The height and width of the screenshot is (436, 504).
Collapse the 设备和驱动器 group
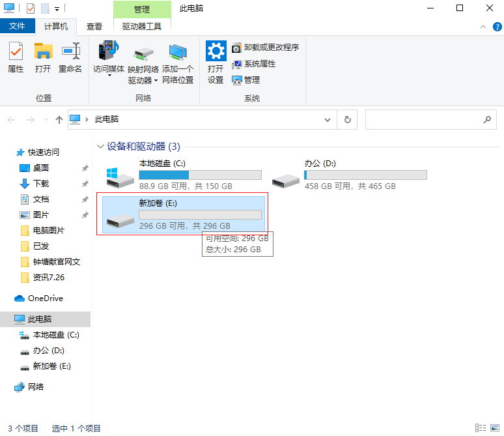pyautogui.click(x=100, y=147)
